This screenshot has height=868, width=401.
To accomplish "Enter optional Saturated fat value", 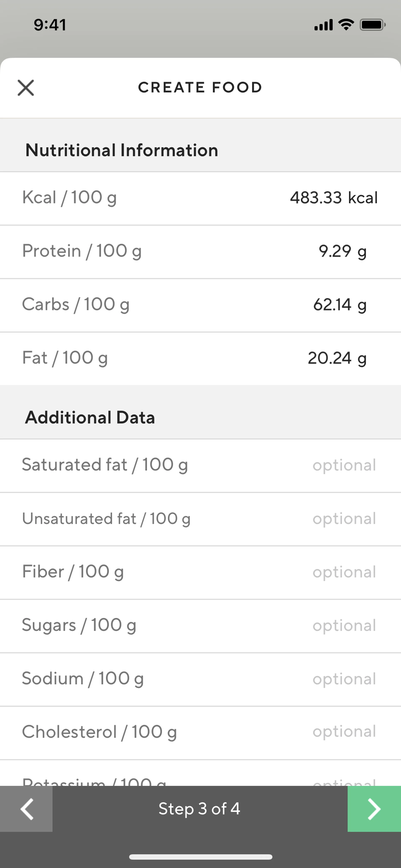I will tap(344, 465).
